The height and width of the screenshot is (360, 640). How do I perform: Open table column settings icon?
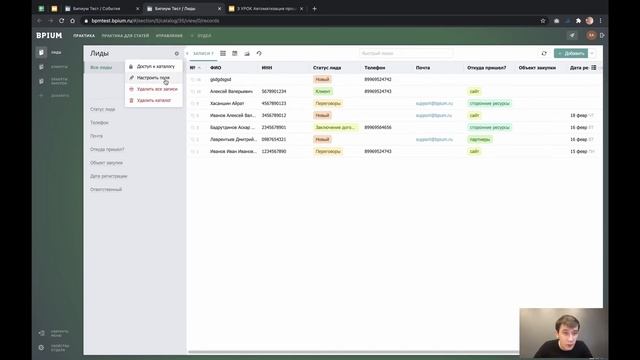pos(594,68)
